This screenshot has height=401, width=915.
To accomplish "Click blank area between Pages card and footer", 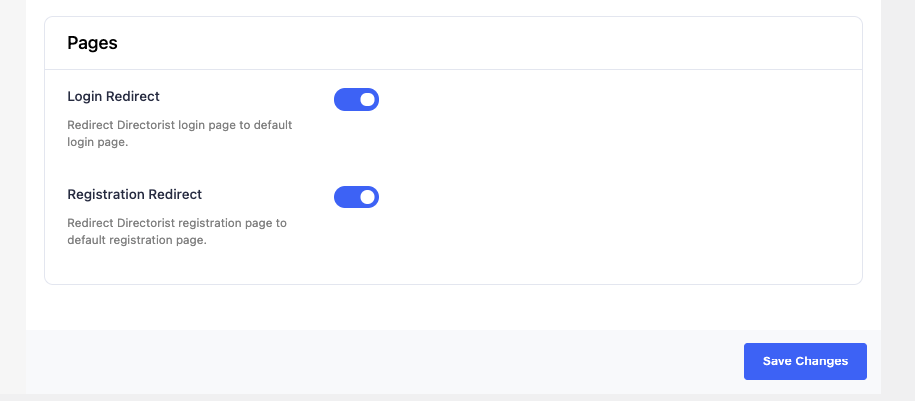I will [x=453, y=308].
